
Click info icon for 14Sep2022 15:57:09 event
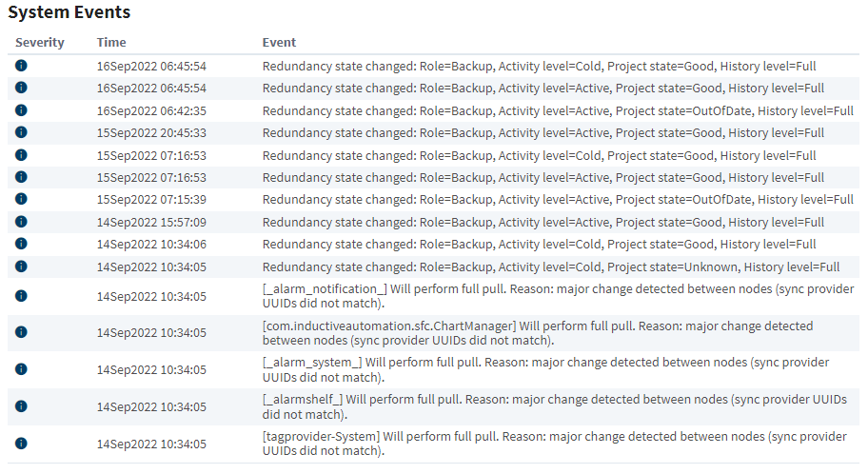click(x=21, y=222)
